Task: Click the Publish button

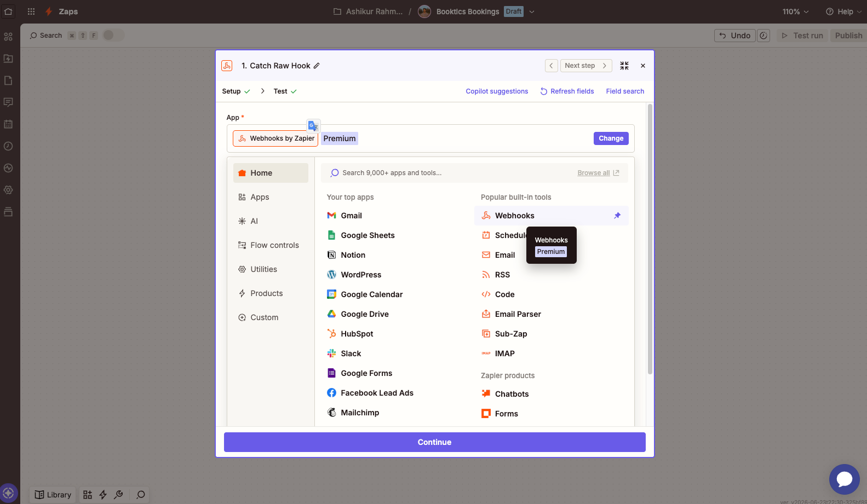Action: click(x=848, y=36)
